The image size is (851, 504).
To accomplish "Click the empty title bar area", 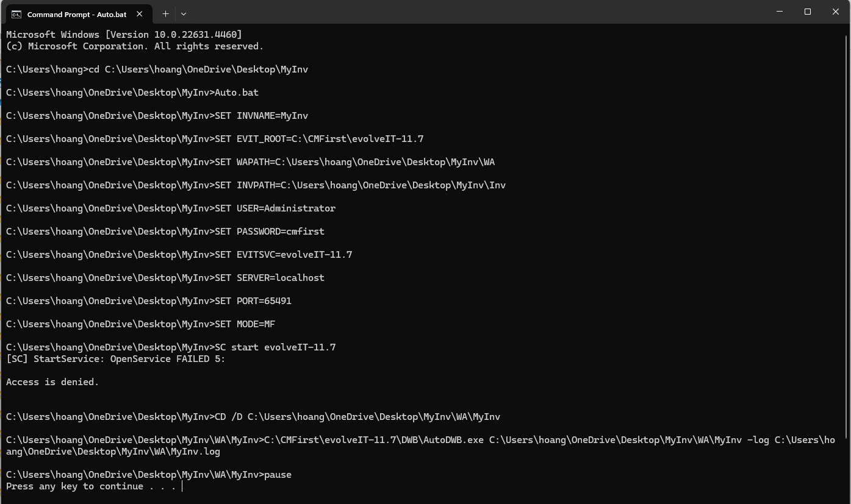I will point(476,12).
